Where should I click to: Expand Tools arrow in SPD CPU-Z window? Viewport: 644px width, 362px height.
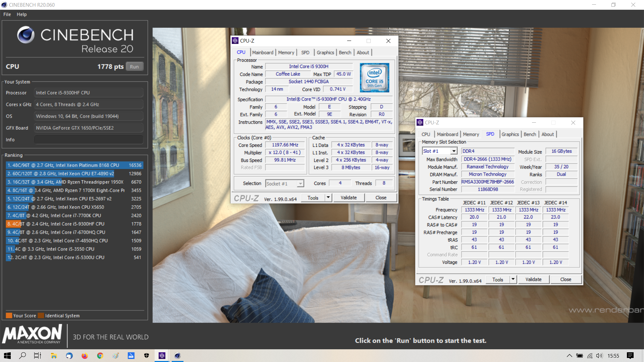tap(513, 279)
